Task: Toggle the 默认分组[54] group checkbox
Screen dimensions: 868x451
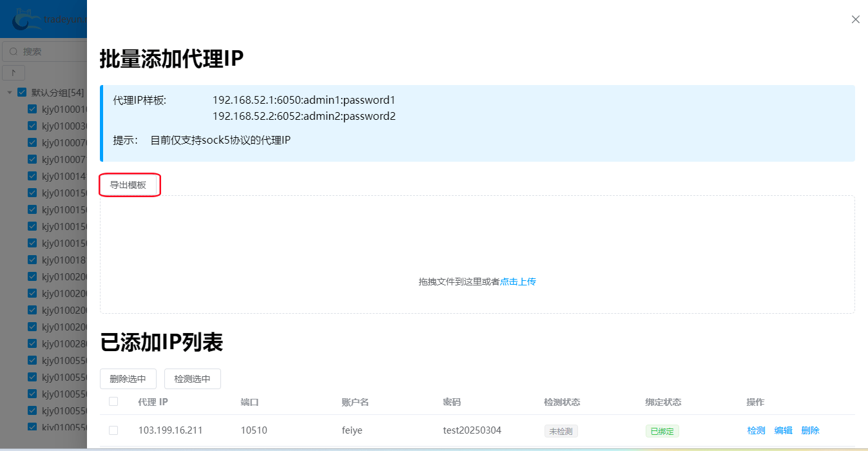Action: tap(22, 92)
